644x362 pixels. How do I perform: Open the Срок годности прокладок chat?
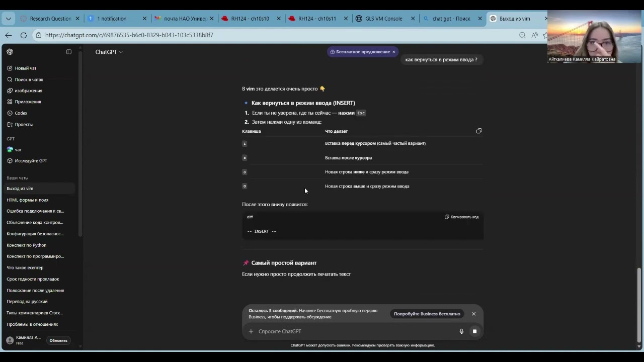click(x=39, y=279)
